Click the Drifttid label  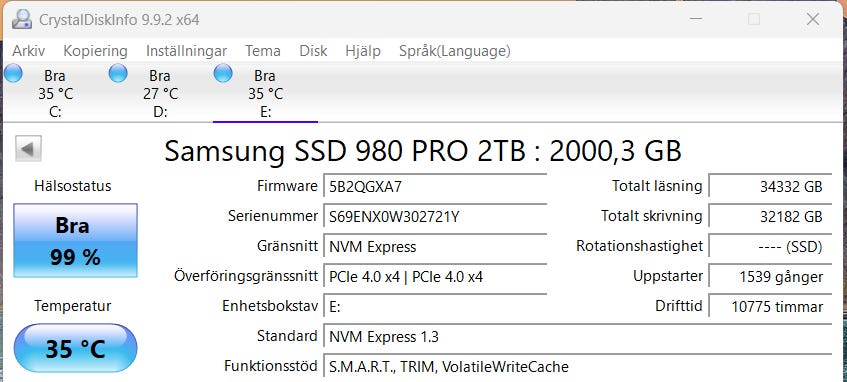click(679, 306)
